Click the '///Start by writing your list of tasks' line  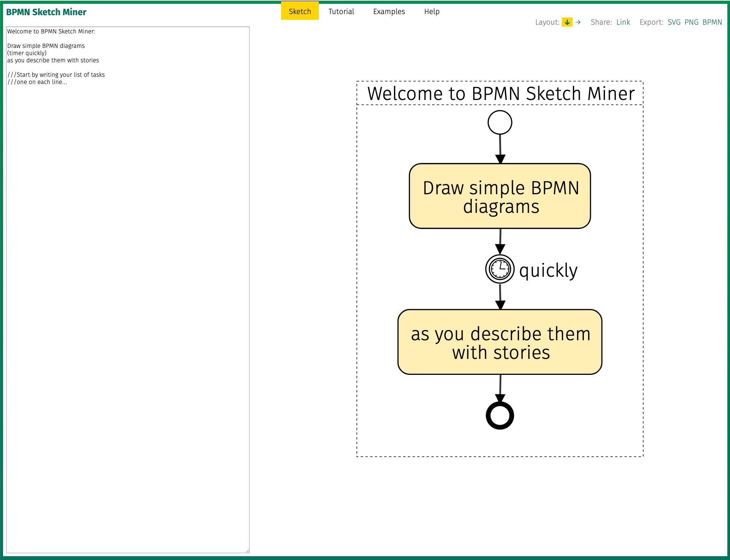click(56, 75)
